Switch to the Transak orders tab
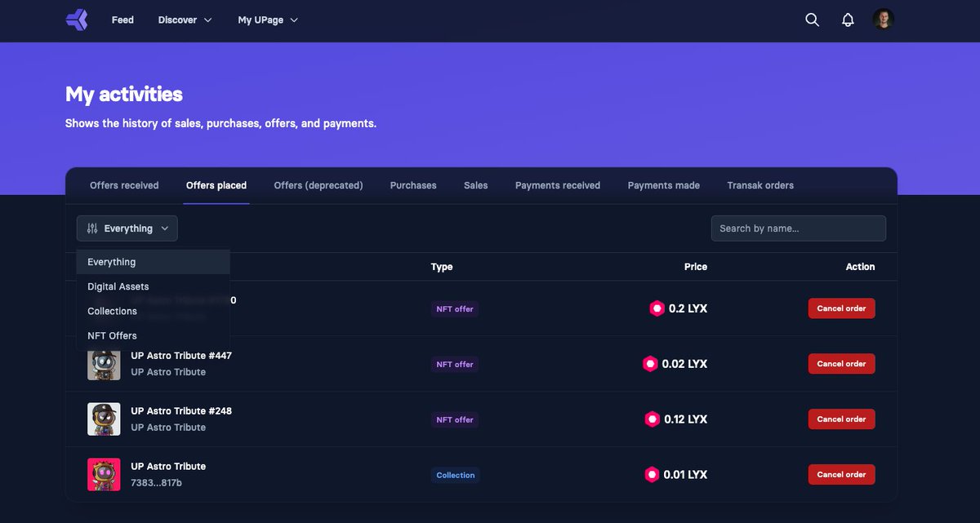The width and height of the screenshot is (980, 523). (x=760, y=185)
